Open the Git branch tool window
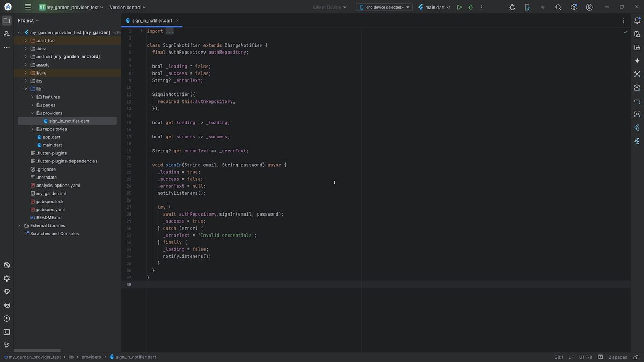644x362 pixels. pos(6,345)
